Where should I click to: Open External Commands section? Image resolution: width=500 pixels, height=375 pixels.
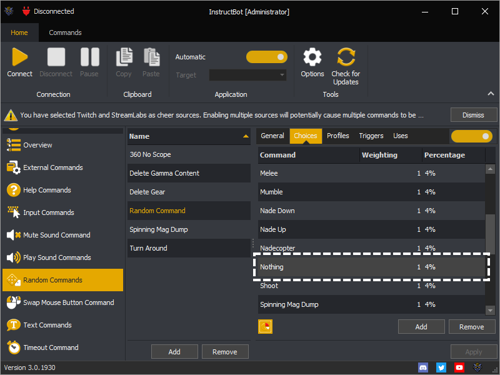coord(63,167)
